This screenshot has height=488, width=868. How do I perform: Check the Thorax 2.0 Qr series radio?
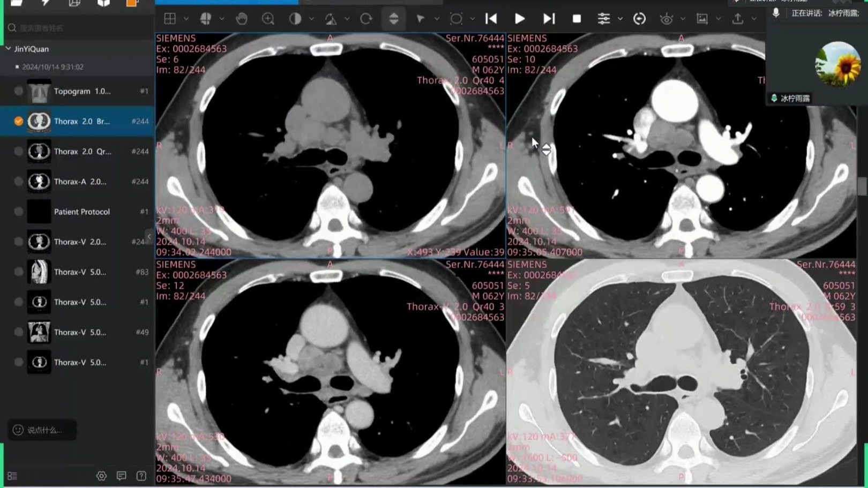[19, 152]
